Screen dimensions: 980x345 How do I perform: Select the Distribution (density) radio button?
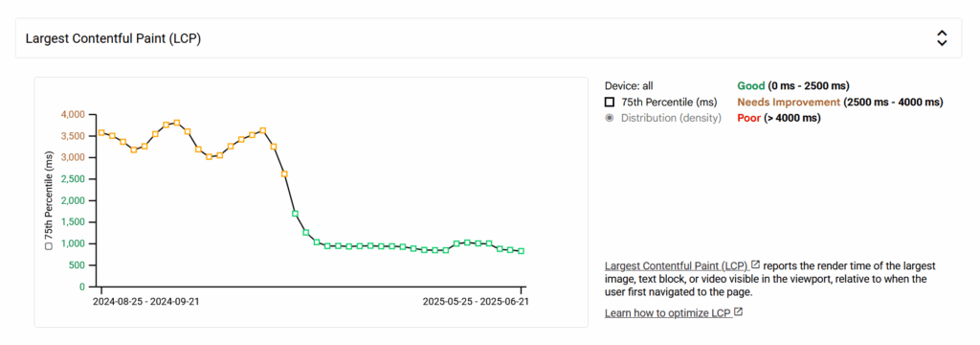[x=610, y=118]
